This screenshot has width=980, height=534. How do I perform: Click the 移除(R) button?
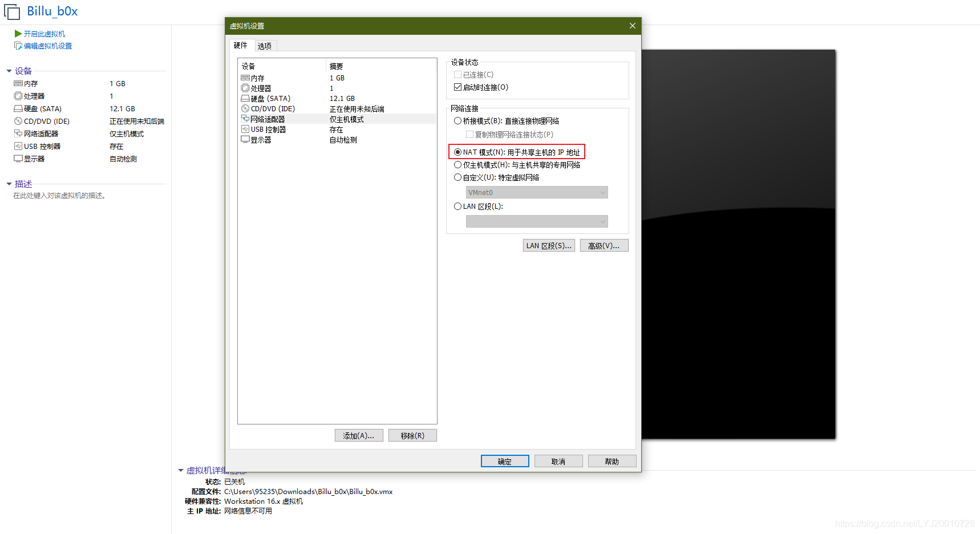412,436
